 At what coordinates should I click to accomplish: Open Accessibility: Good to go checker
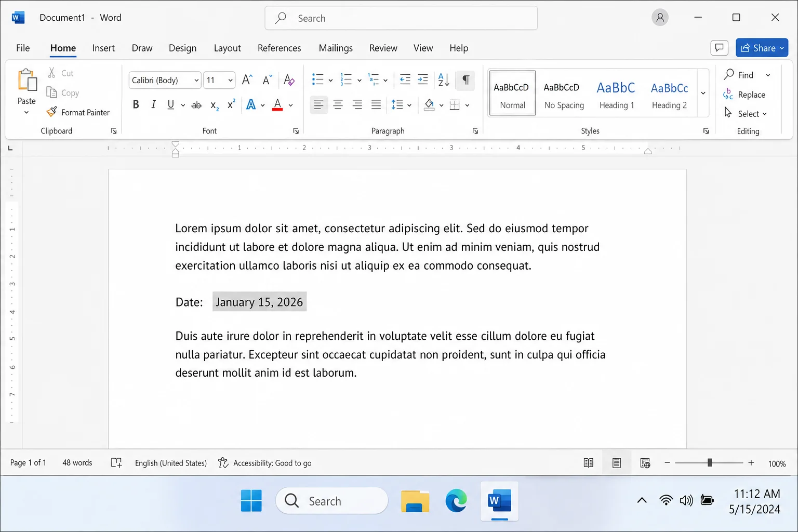265,463
